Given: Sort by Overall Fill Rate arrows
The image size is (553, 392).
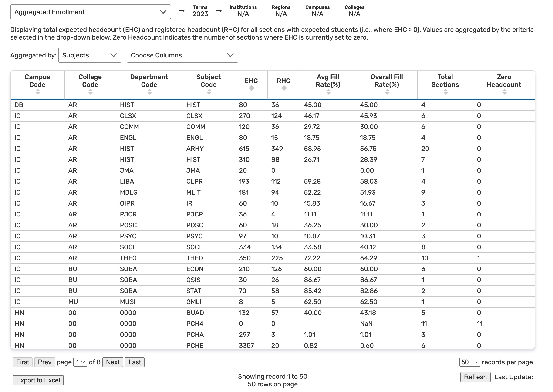Looking at the screenshot, I should 387,92.
